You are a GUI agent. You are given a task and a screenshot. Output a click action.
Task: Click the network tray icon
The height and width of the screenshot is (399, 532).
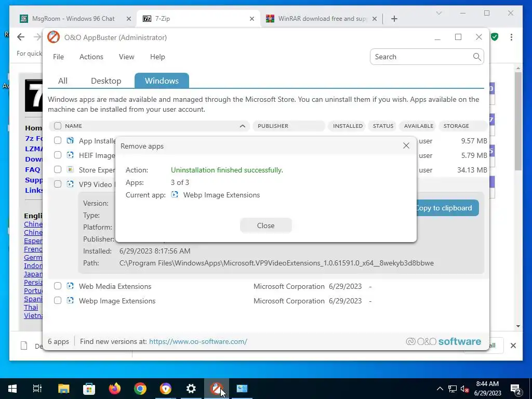(453, 389)
